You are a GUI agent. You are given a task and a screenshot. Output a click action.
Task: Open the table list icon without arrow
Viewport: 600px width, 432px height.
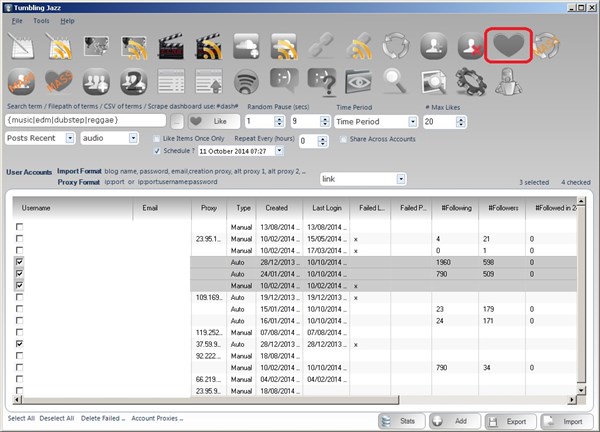171,82
